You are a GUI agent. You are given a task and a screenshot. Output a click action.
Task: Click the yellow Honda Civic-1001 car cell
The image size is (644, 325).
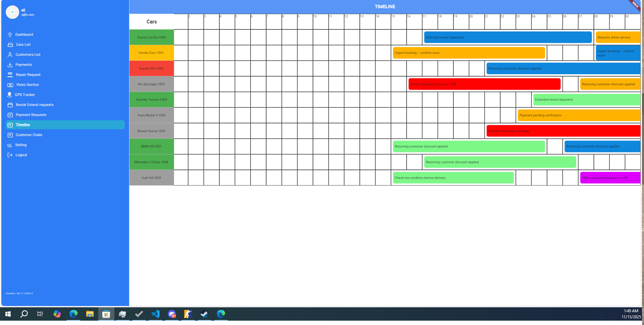pos(151,53)
